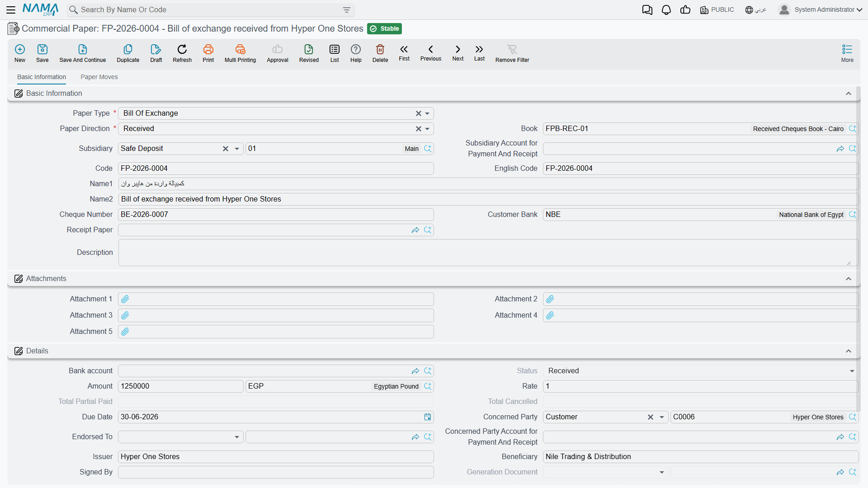This screenshot has width=868, height=488.
Task: Click the Beneficiary field
Action: (701, 457)
